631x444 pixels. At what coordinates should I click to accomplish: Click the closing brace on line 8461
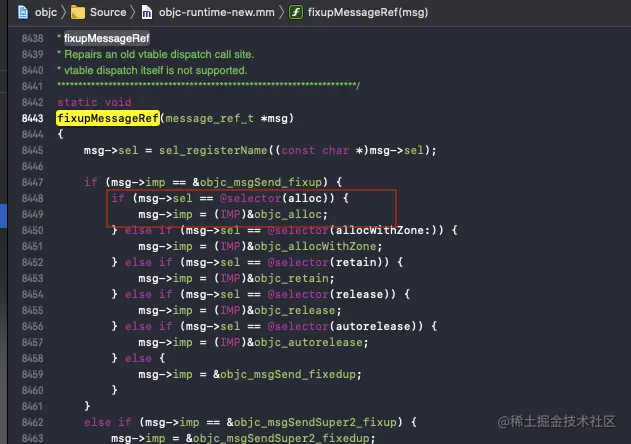click(87, 406)
